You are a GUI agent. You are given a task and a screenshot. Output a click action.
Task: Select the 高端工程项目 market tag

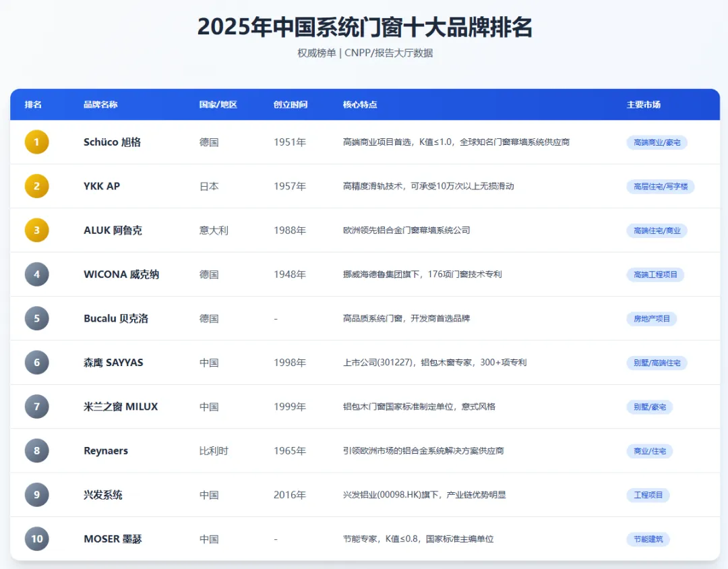click(x=656, y=275)
